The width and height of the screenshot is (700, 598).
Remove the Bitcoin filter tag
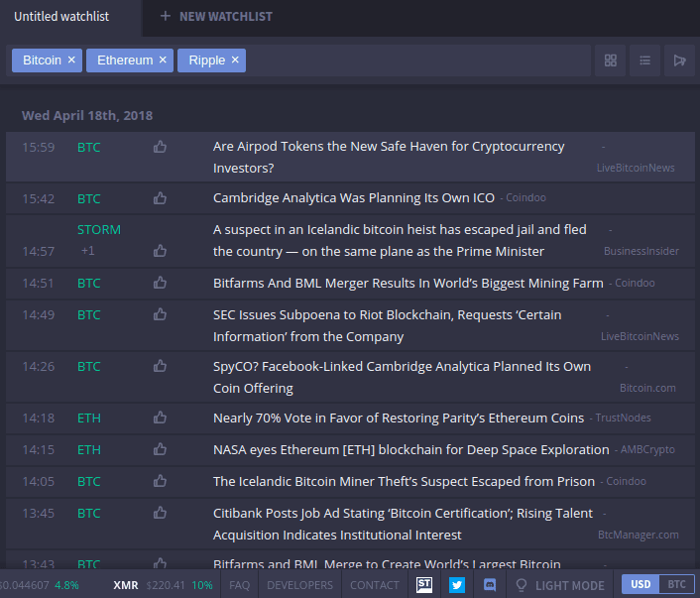(x=71, y=60)
